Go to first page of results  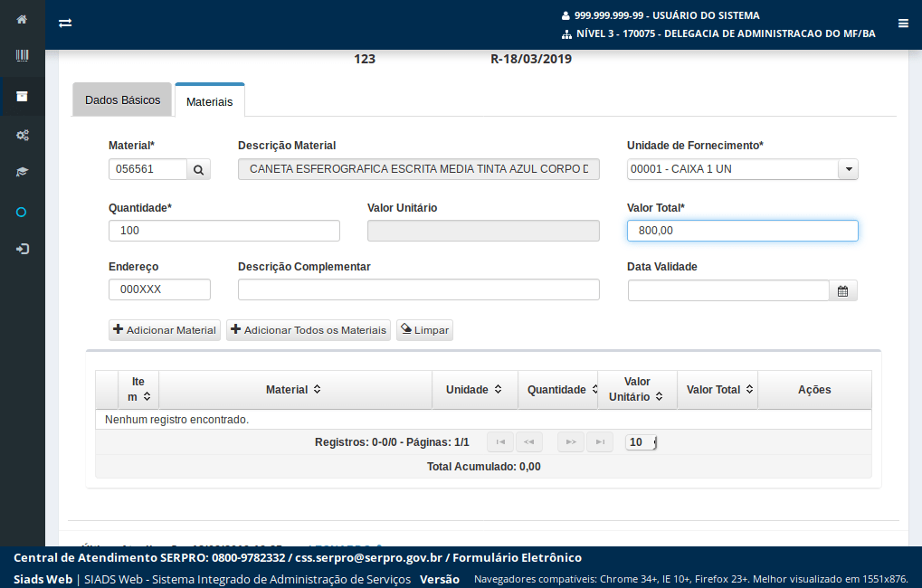click(x=500, y=441)
